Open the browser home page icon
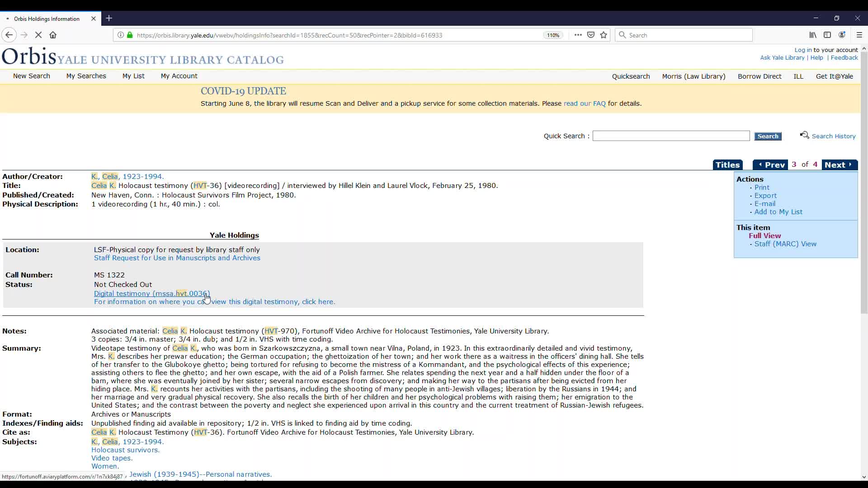868x488 pixels. tap(53, 35)
